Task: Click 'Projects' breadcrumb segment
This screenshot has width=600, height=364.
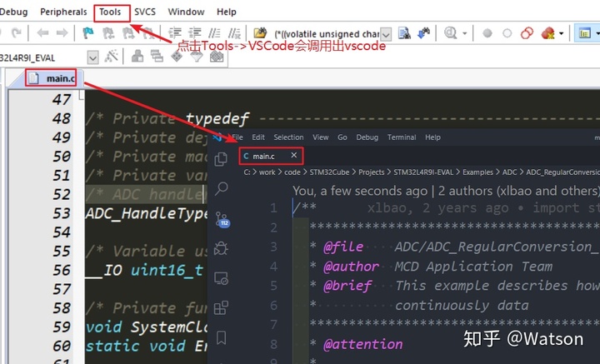Action: click(371, 172)
